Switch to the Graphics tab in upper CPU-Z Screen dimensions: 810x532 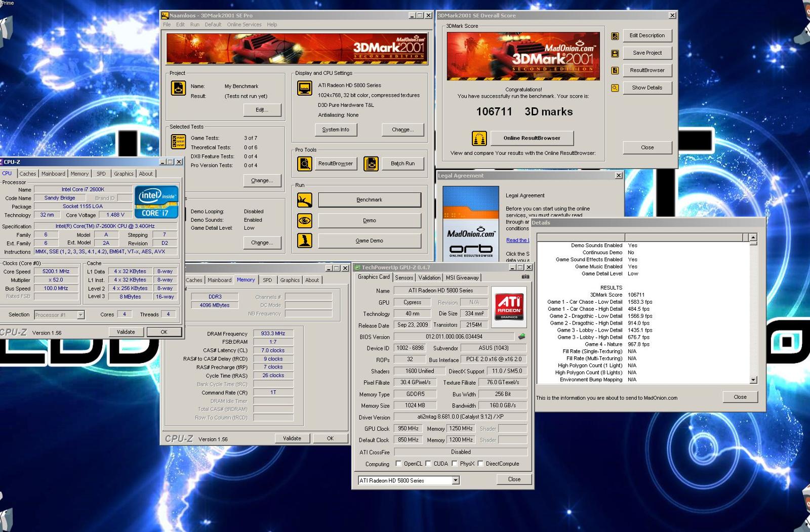coord(124,174)
